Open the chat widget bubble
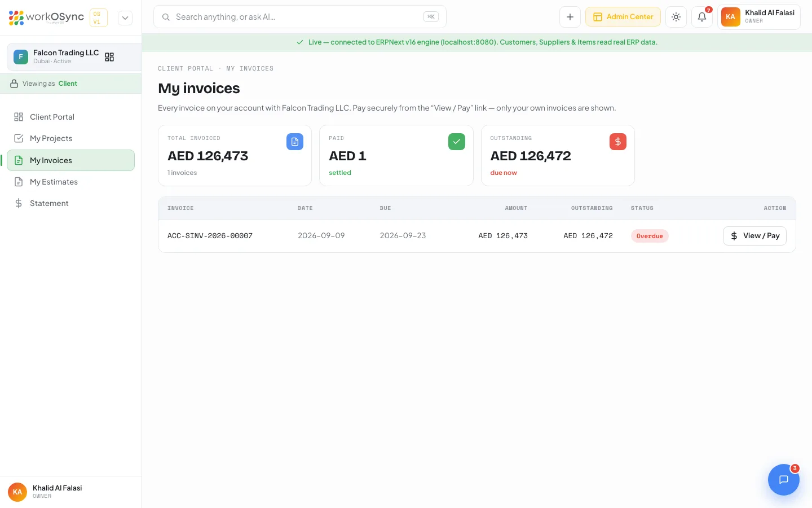This screenshot has height=508, width=812. point(784,480)
